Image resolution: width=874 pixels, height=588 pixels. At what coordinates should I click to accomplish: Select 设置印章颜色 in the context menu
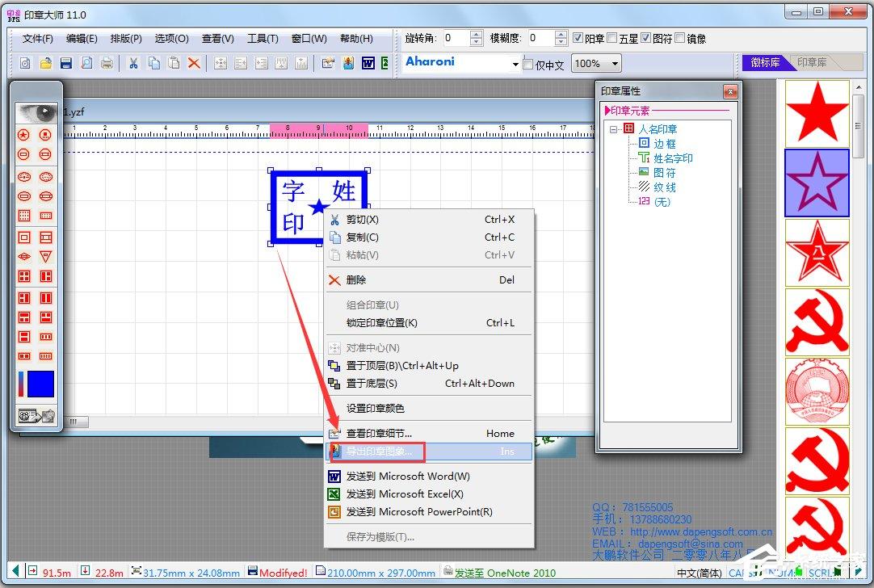click(x=429, y=409)
